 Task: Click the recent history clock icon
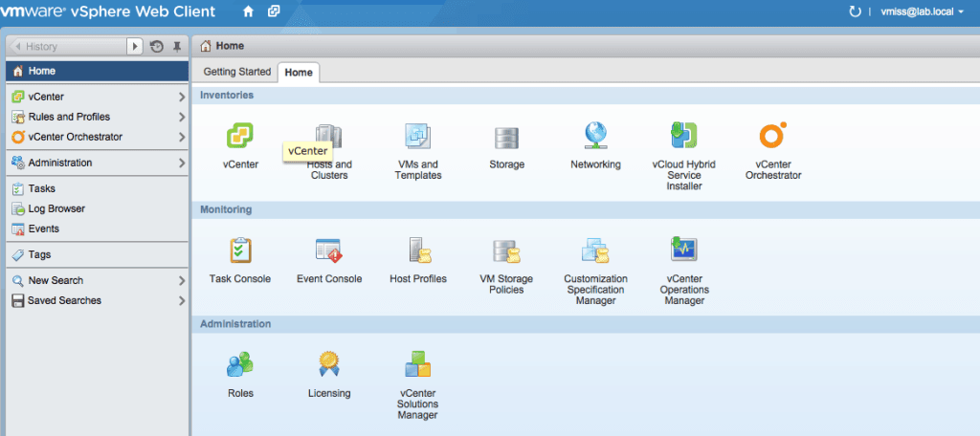tap(157, 46)
